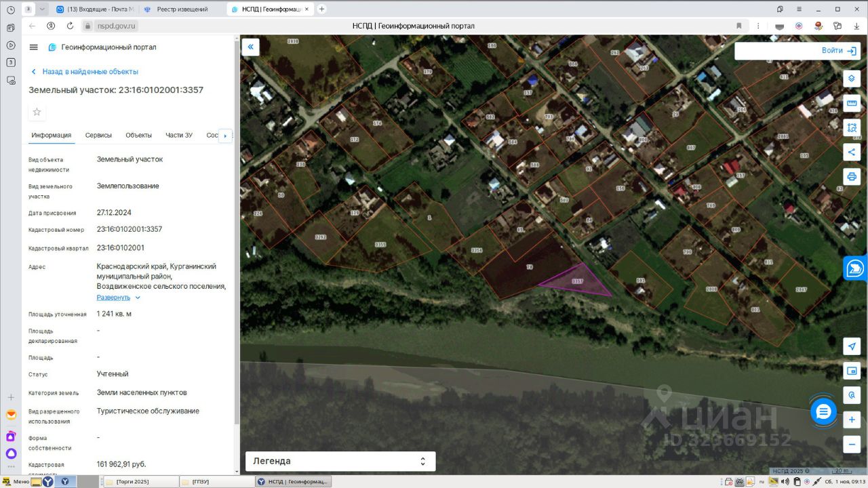
Task: Select the ruler measurement tool
Action: click(x=852, y=104)
